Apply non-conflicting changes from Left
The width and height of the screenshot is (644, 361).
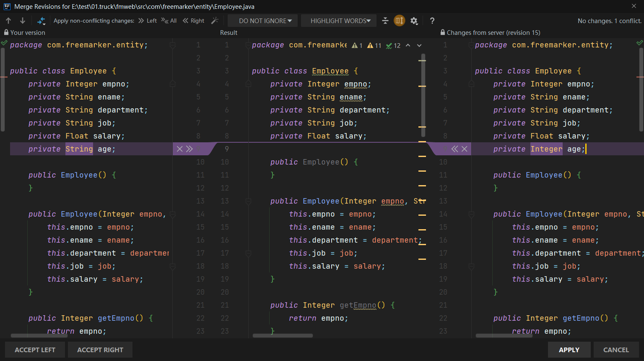148,21
